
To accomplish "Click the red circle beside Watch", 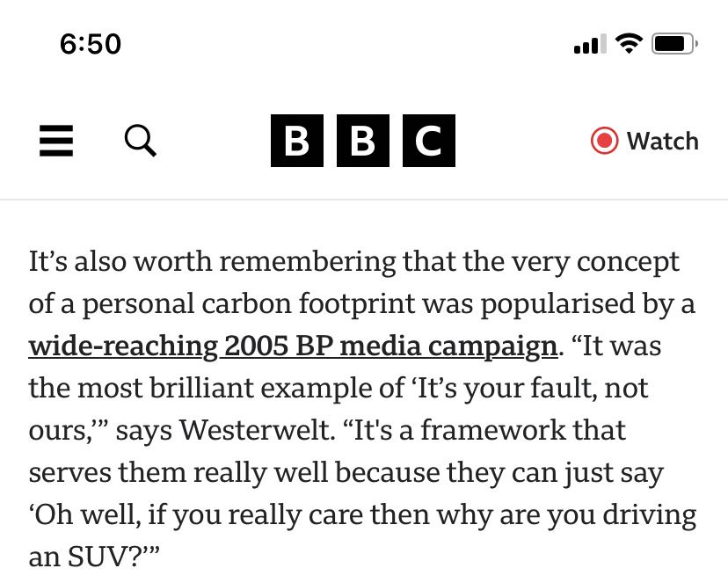I will click(604, 141).
